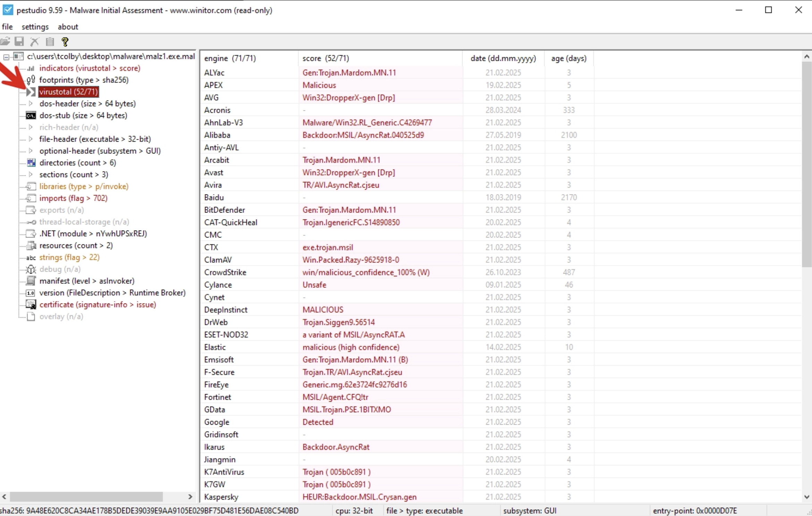This screenshot has height=516, width=812.
Task: Sort by date (dd.mm.yyyy) column header
Action: point(503,58)
